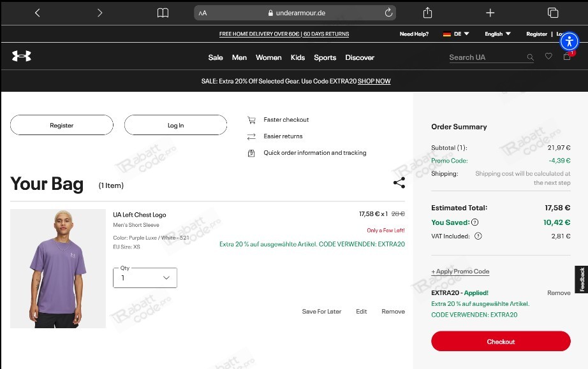The height and width of the screenshot is (369, 588).
Task: Expand Apply Promo Code section
Action: [x=460, y=271]
